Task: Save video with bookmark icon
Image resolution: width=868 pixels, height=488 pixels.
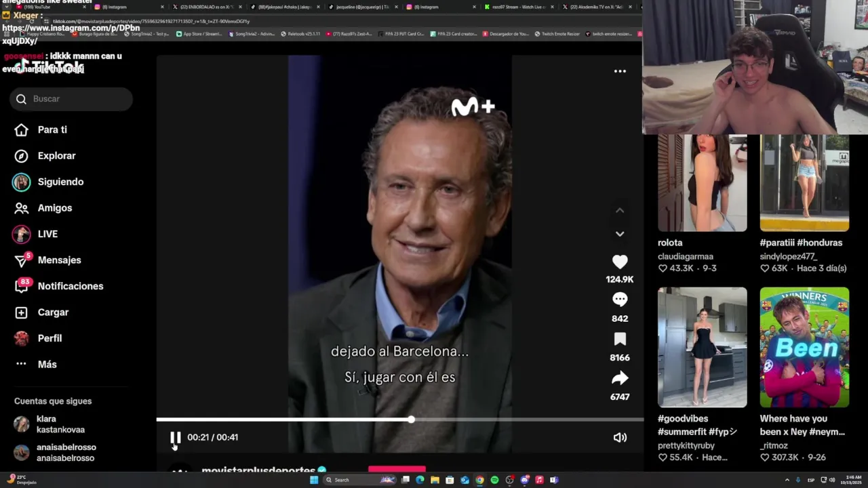Action: click(620, 339)
